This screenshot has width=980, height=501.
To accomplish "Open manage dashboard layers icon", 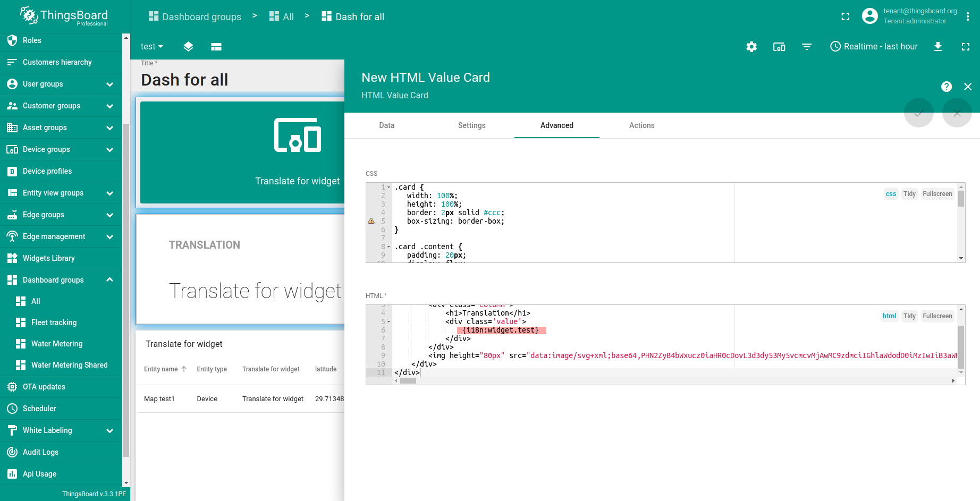I will click(188, 47).
